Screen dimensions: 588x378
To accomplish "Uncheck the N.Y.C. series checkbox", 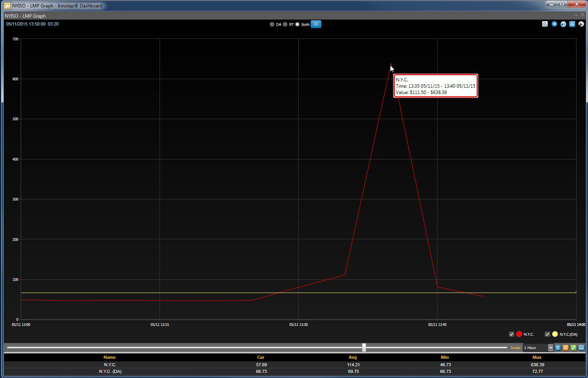I will coord(511,334).
